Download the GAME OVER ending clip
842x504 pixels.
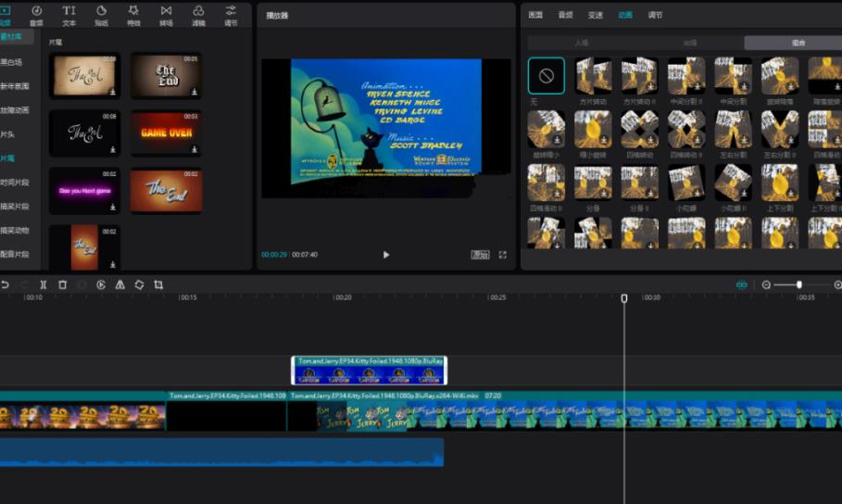point(195,149)
